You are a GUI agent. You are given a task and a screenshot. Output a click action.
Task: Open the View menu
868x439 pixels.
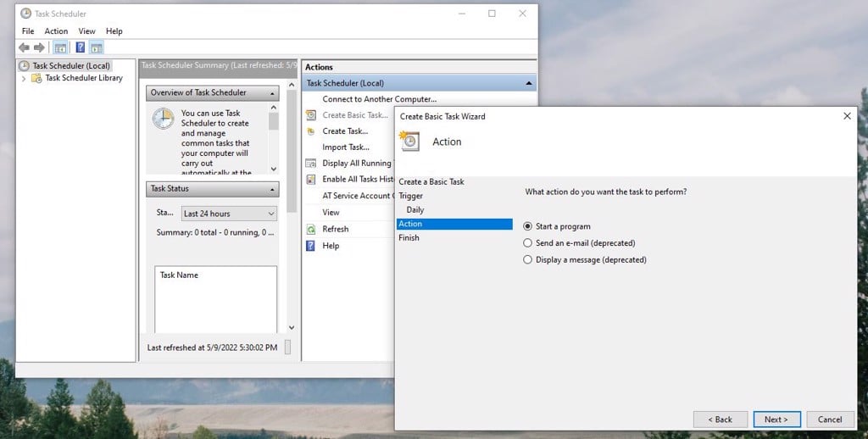[87, 31]
